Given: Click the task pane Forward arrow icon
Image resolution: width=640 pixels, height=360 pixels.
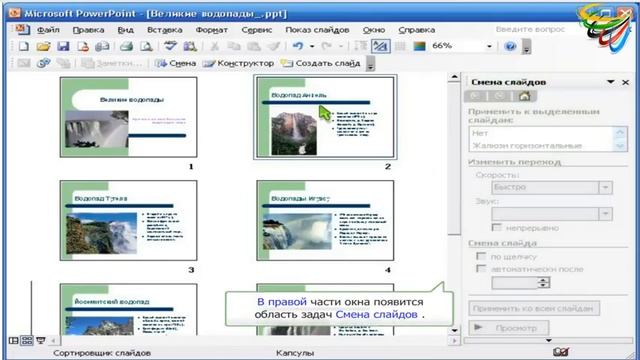Looking at the screenshot, I should tap(499, 96).
